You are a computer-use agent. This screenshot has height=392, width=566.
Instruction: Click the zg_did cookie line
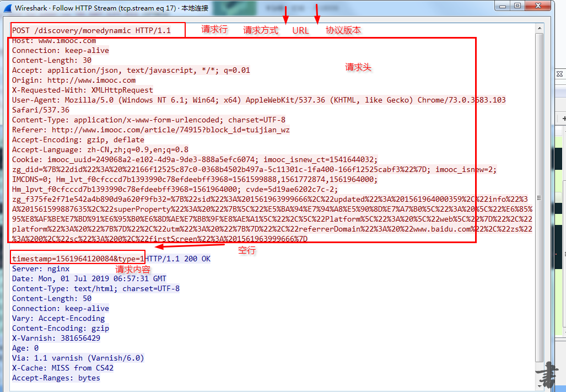pyautogui.click(x=255, y=169)
